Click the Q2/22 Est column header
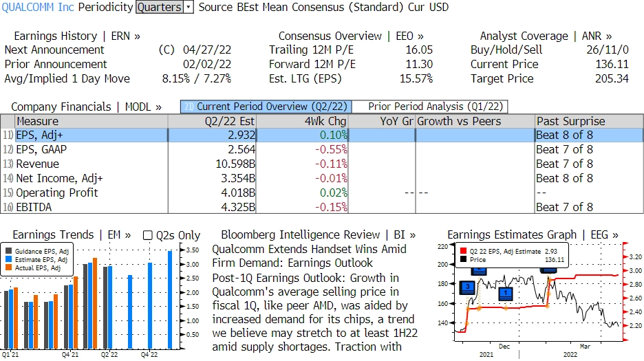Image resolution: width=644 pixels, height=361 pixels. tap(212, 121)
